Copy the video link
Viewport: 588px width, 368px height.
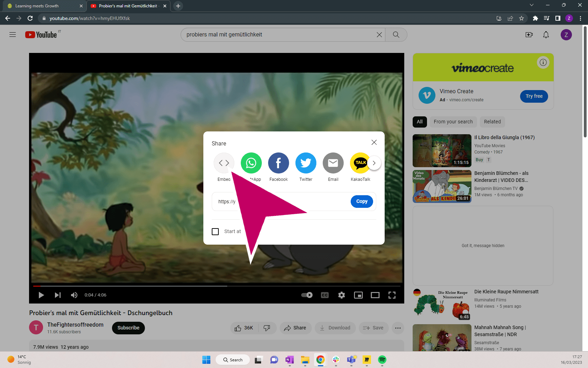click(362, 202)
